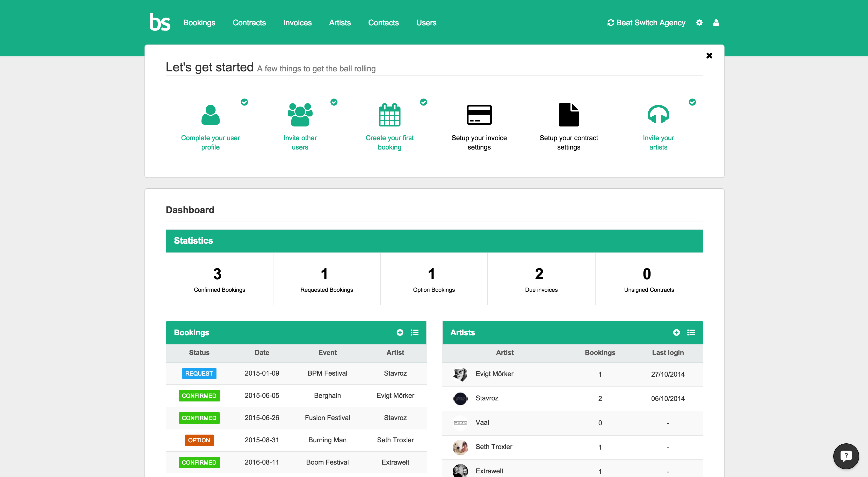
Task: Click checkmark beside Complete your user profile
Action: click(244, 102)
